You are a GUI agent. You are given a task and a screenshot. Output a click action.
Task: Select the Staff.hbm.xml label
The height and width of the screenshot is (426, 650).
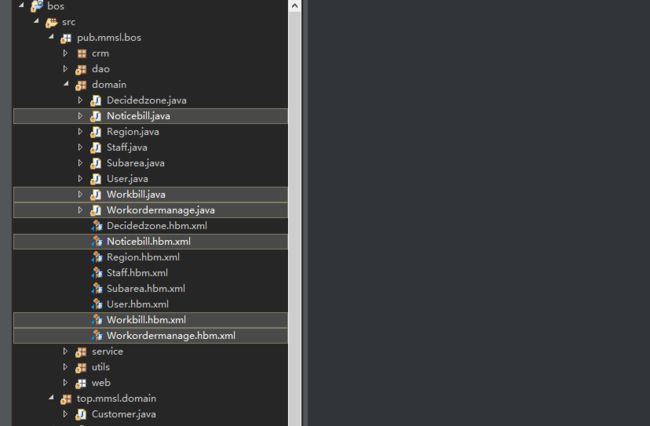[x=137, y=273]
